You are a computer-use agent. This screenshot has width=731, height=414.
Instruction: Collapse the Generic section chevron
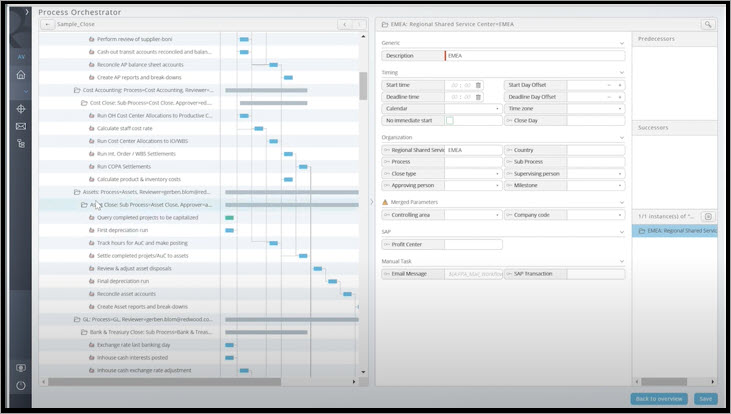pos(621,43)
